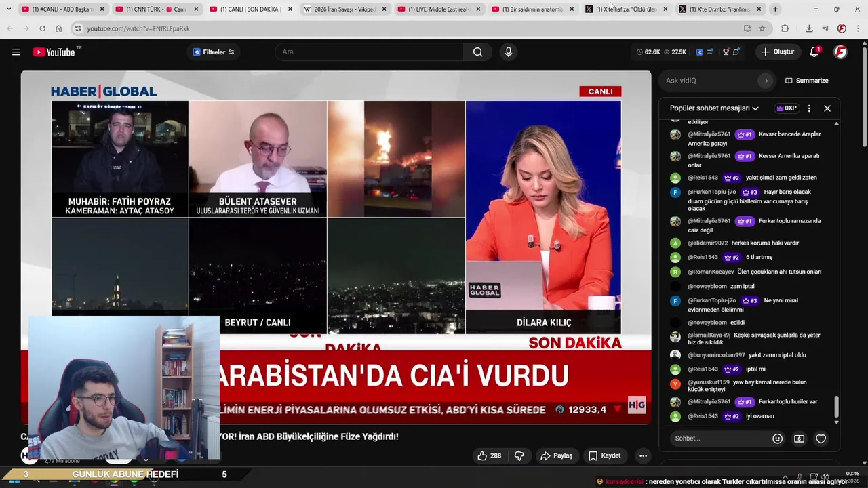Open browser downloads

pos(809,28)
